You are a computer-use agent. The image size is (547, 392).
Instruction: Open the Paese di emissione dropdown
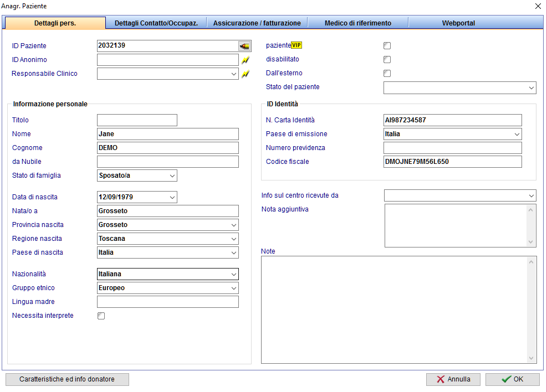(x=517, y=134)
